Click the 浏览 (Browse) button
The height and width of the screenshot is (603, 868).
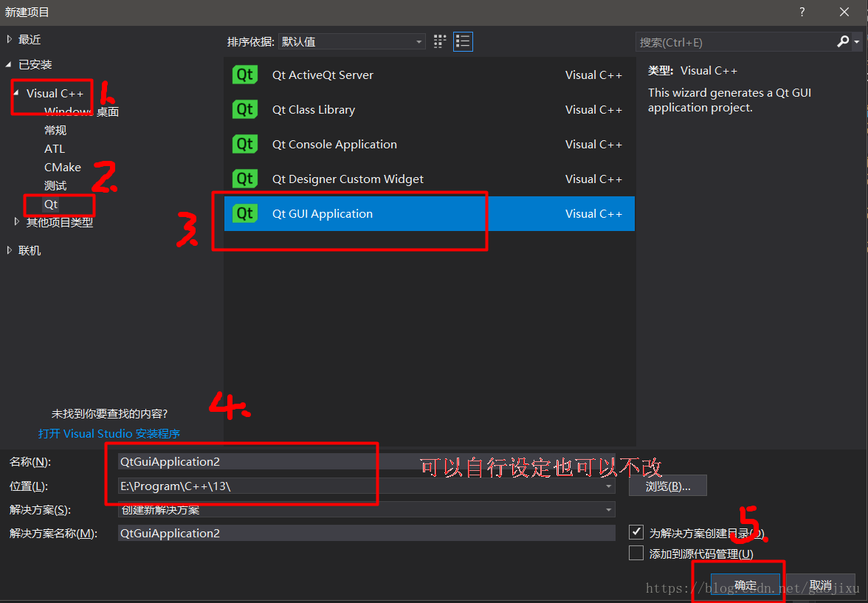(x=667, y=486)
